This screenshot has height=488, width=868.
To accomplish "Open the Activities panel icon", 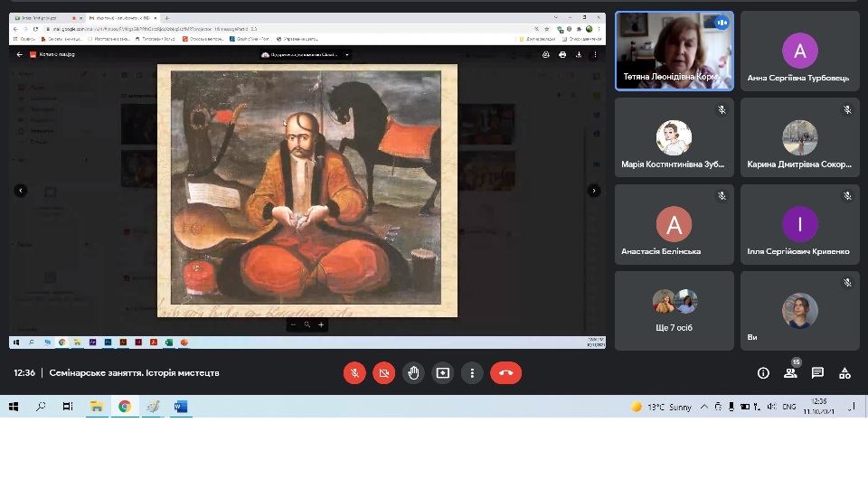I will (x=844, y=372).
